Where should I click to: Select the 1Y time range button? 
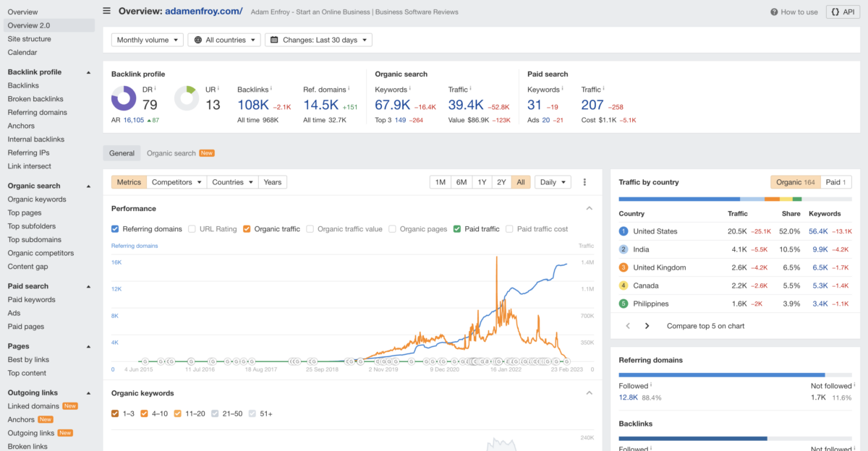coord(482,182)
